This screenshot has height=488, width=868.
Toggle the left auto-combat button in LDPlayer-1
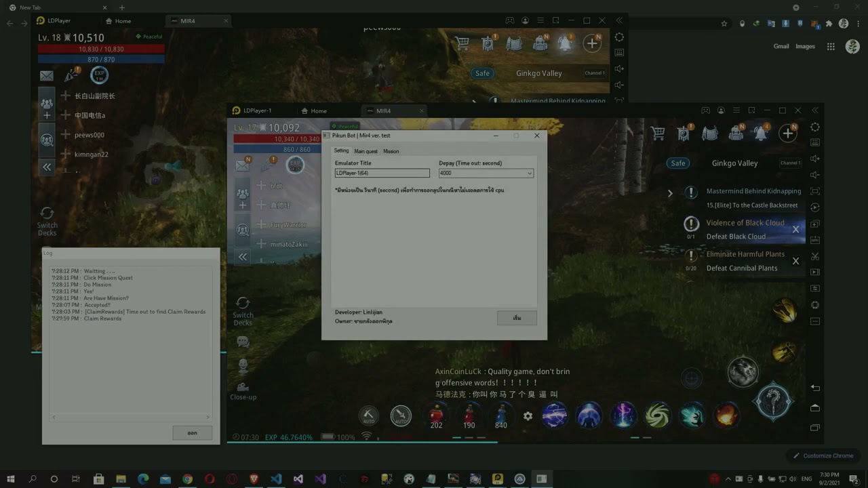368,415
